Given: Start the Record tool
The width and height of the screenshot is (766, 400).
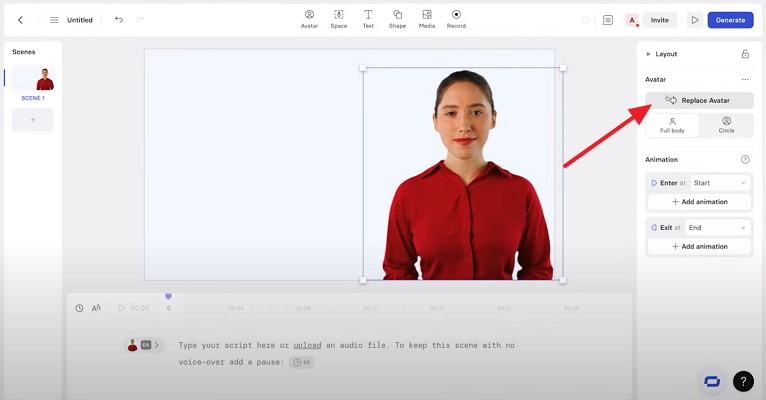Looking at the screenshot, I should pyautogui.click(x=456, y=18).
